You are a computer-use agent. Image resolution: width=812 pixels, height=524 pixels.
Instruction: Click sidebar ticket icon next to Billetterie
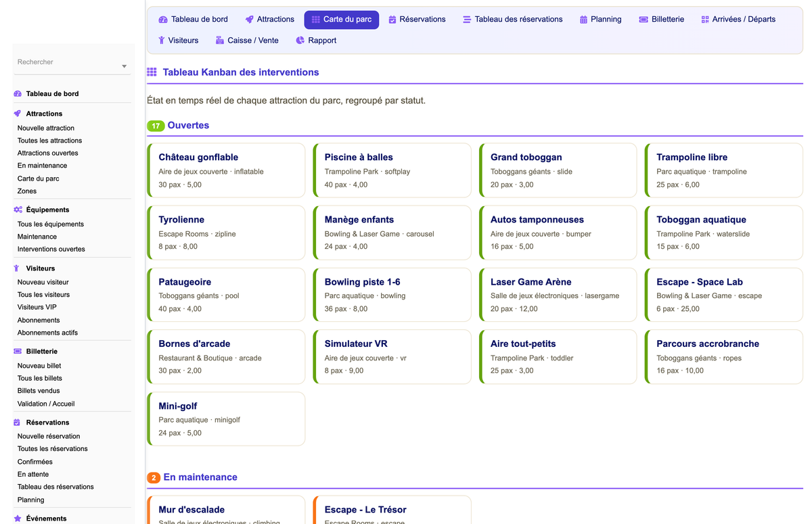coord(18,352)
